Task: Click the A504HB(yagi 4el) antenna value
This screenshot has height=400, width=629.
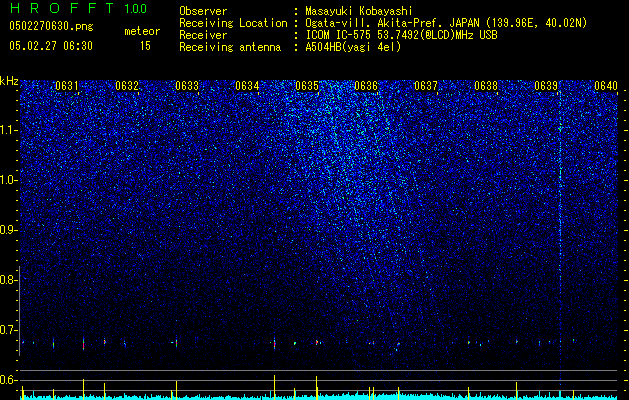Action: pyautogui.click(x=353, y=47)
